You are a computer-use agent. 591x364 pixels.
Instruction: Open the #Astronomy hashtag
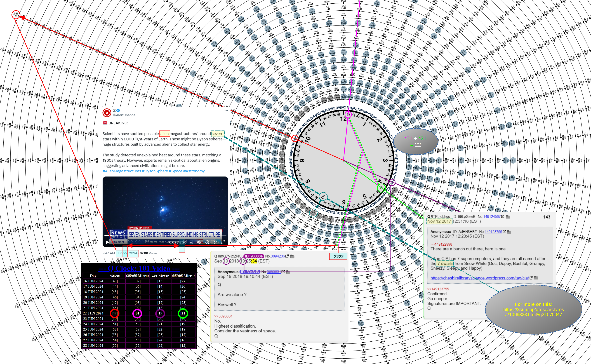[194, 171]
